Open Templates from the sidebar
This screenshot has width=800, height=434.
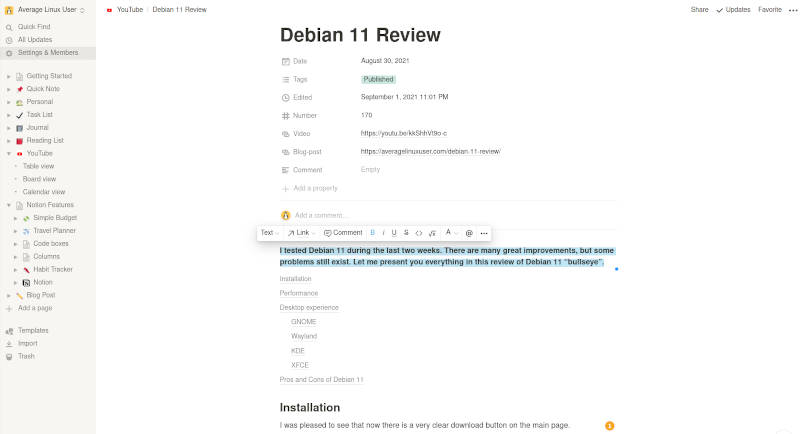click(x=33, y=330)
